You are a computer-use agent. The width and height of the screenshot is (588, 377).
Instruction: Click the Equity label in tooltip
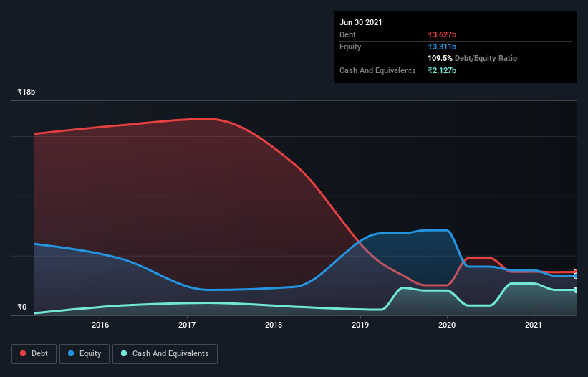tap(350, 47)
